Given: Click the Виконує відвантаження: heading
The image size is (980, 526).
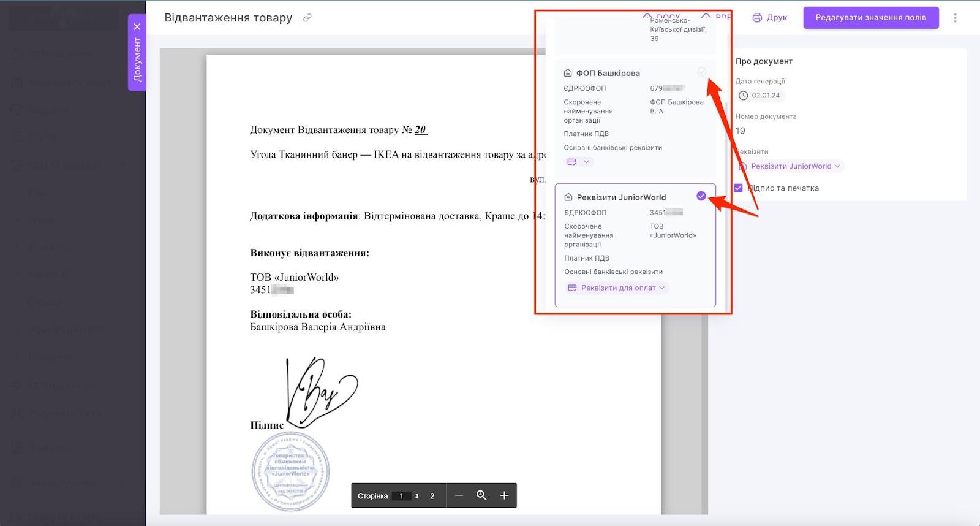Looking at the screenshot, I should click(x=309, y=253).
